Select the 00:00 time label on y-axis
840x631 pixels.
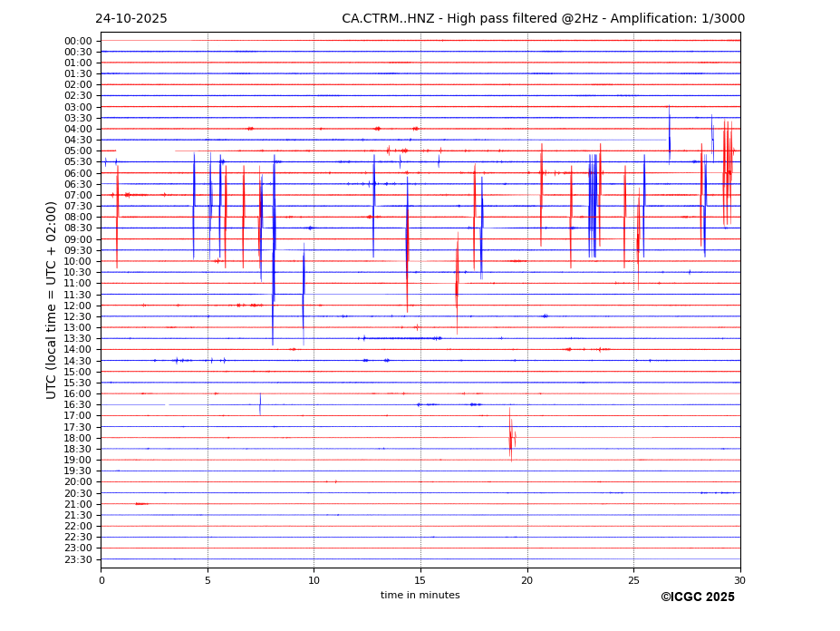pyautogui.click(x=77, y=41)
